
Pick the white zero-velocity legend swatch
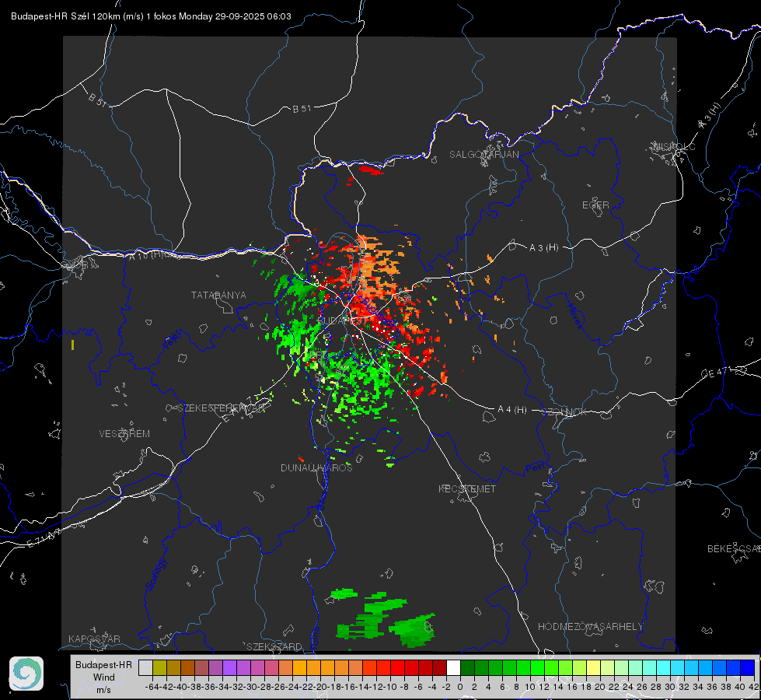(x=453, y=667)
